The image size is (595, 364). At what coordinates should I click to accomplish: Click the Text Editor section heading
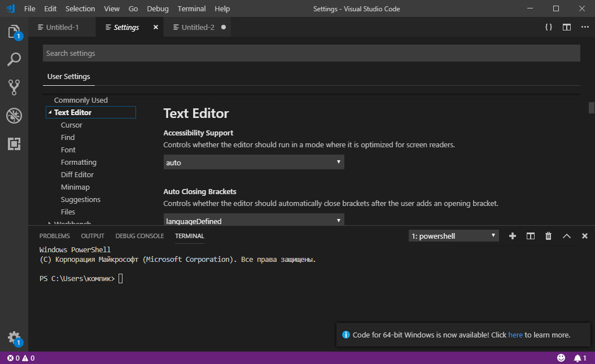point(196,113)
